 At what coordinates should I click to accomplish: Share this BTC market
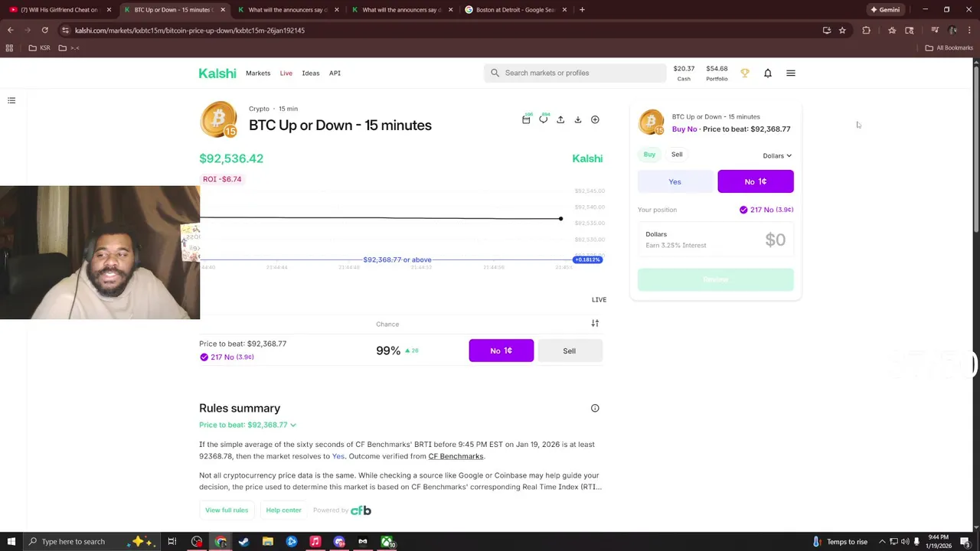coord(560,119)
